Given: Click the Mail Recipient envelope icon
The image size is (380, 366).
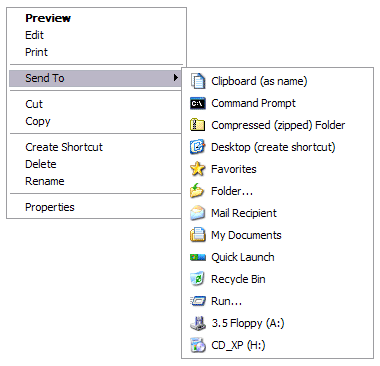Looking at the screenshot, I should click(x=197, y=213).
